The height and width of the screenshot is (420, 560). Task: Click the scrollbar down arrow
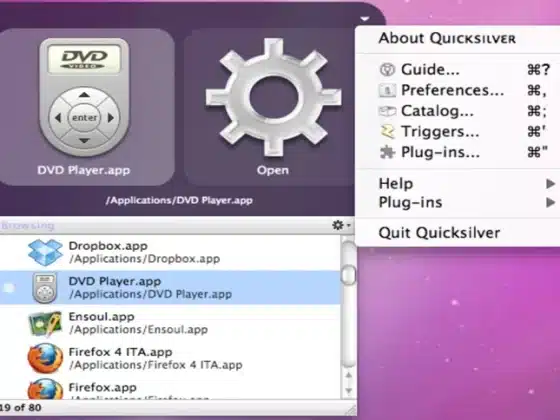349,391
